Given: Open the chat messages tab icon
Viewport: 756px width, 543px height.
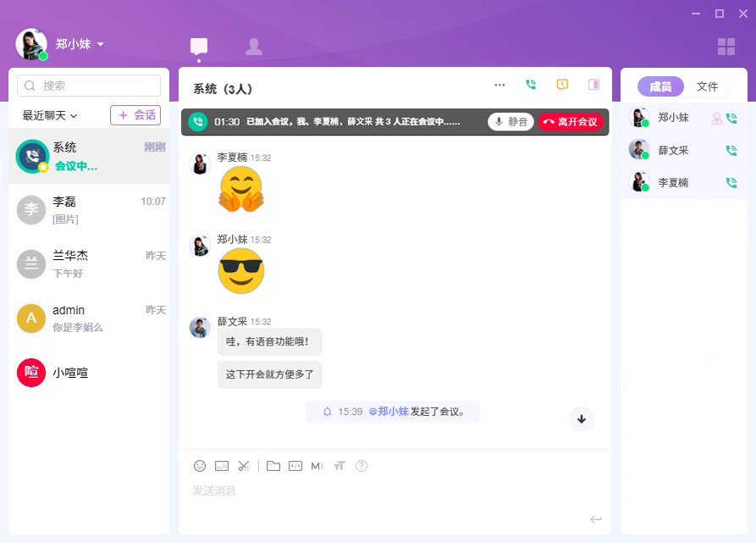Looking at the screenshot, I should point(199,47).
